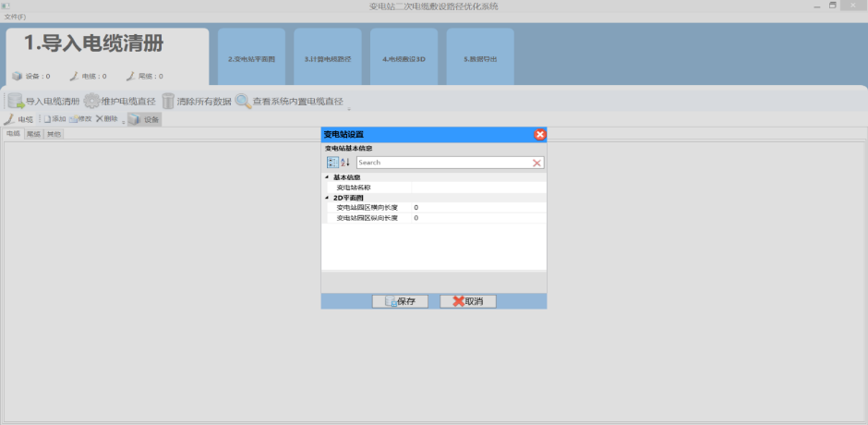
Task: Click the 清除所有数据 trash can icon
Action: [x=168, y=102]
